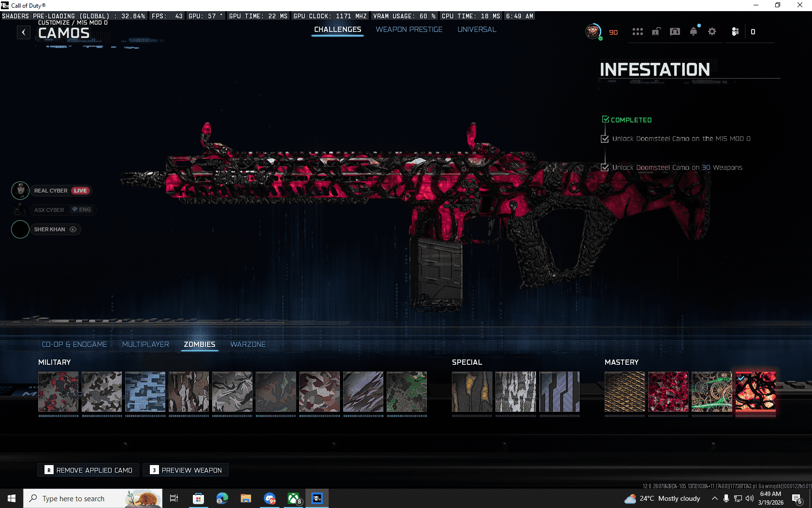Click the back arrow beside CAMOS

point(24,32)
